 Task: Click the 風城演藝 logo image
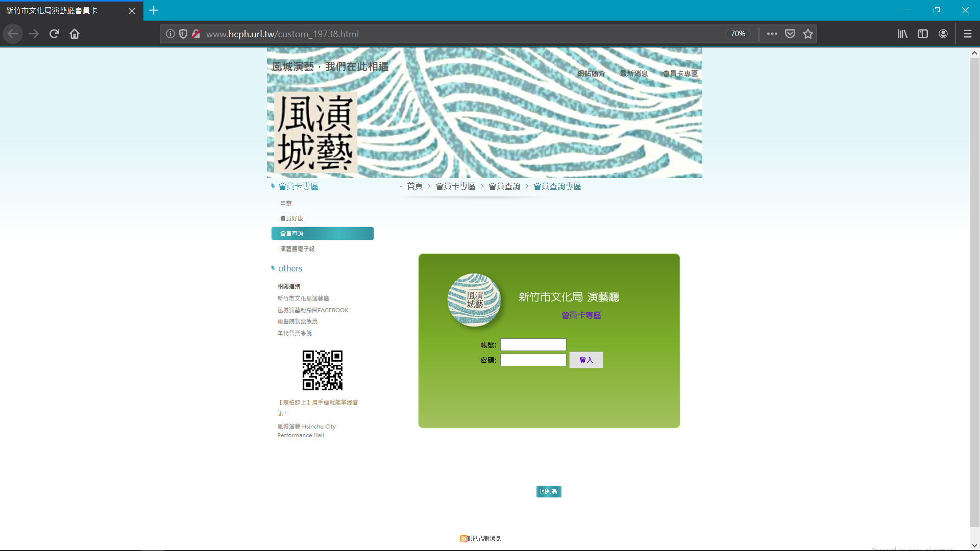315,132
